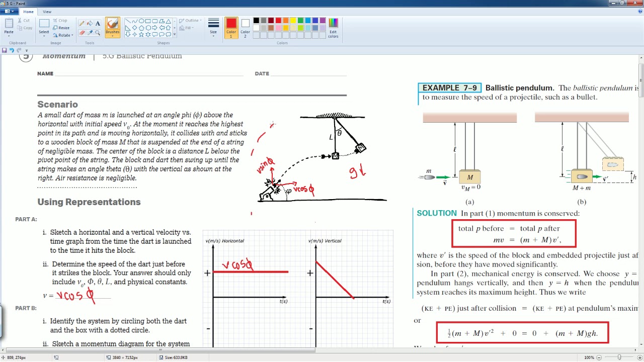644x362 pixels.
Task: Click the Resize button
Action: [61, 28]
